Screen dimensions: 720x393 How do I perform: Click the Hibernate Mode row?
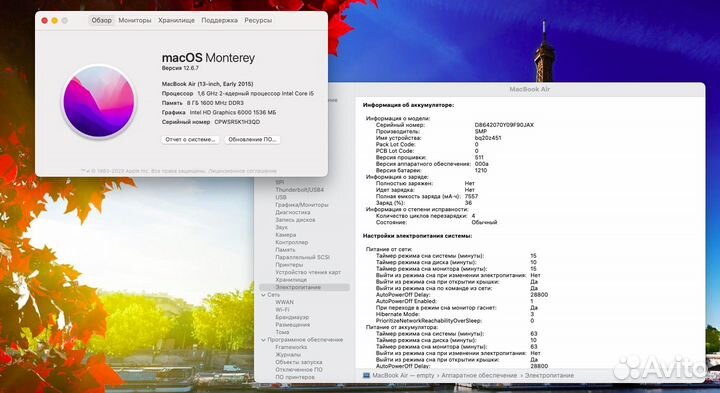click(x=455, y=314)
